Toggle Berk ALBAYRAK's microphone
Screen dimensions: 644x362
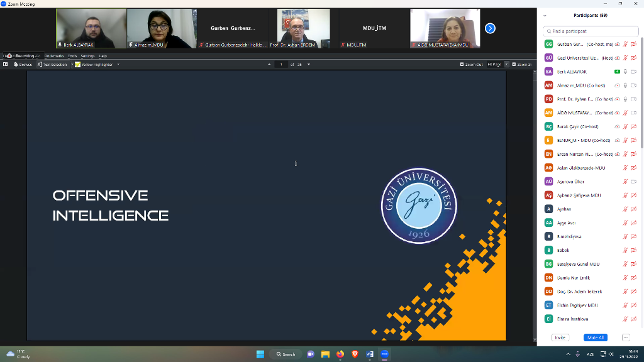click(625, 72)
